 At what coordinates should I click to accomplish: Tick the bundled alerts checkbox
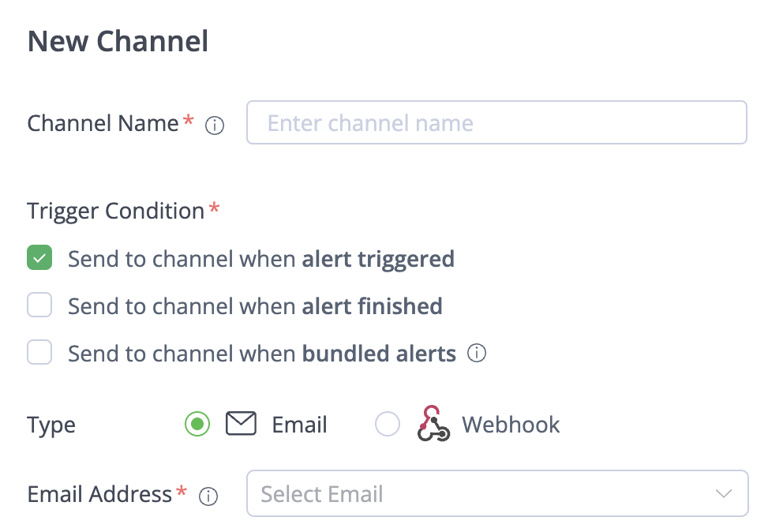point(39,353)
